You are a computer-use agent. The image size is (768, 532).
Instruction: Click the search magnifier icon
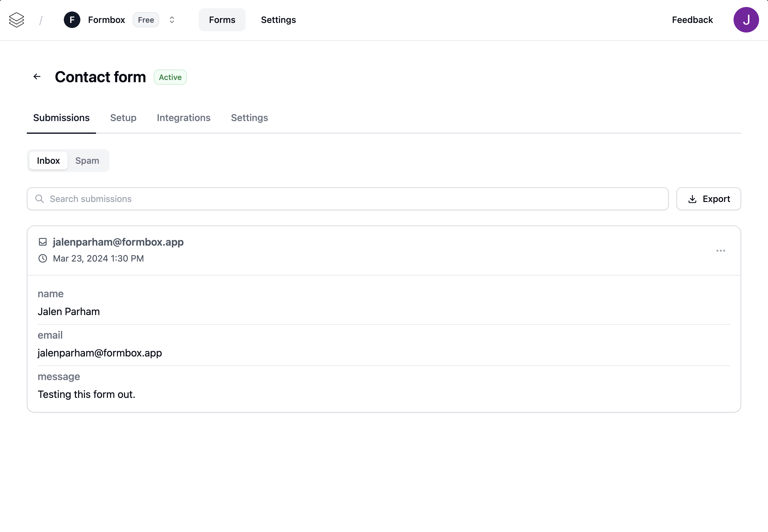[x=40, y=199]
